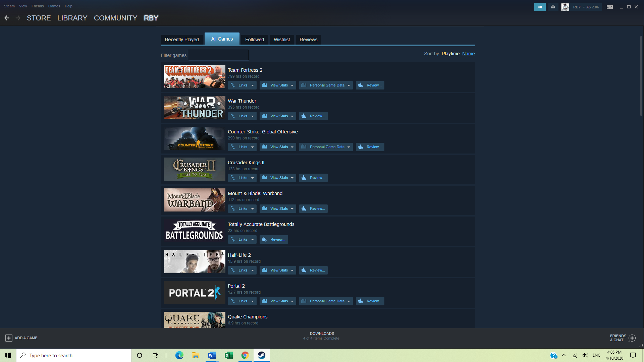Select the All Games tab
This screenshot has height=362, width=644.
pyautogui.click(x=222, y=39)
